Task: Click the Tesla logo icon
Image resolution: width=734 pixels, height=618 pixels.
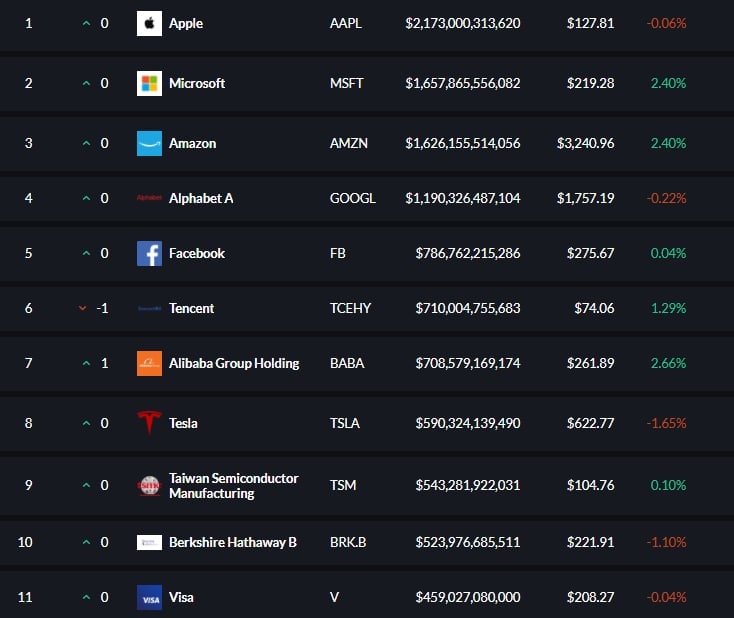Action: pyautogui.click(x=149, y=423)
